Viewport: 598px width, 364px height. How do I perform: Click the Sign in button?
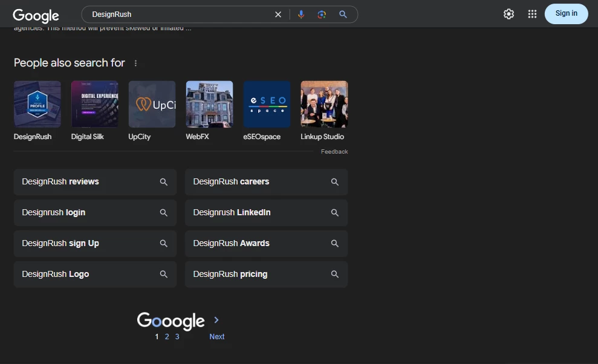566,14
